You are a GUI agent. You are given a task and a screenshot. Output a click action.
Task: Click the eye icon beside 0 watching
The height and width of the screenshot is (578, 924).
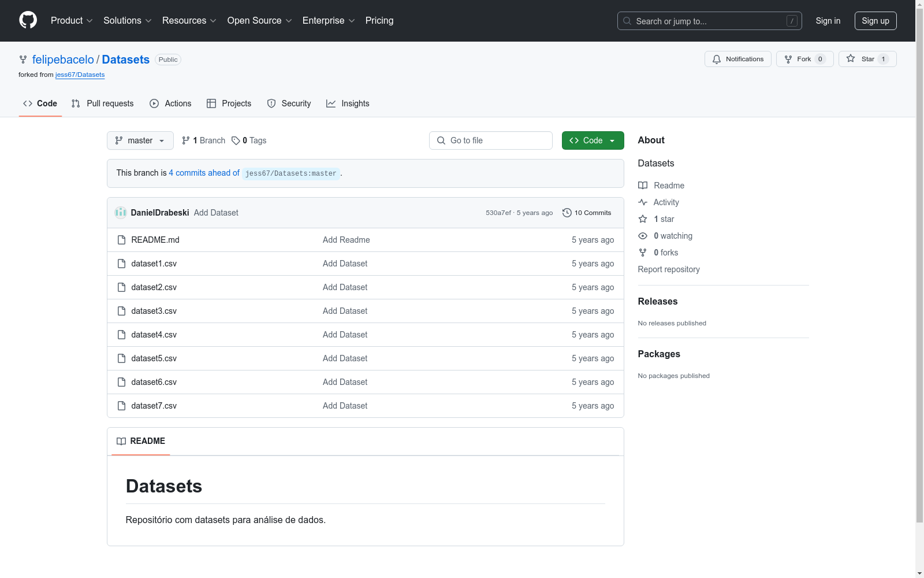tap(643, 236)
